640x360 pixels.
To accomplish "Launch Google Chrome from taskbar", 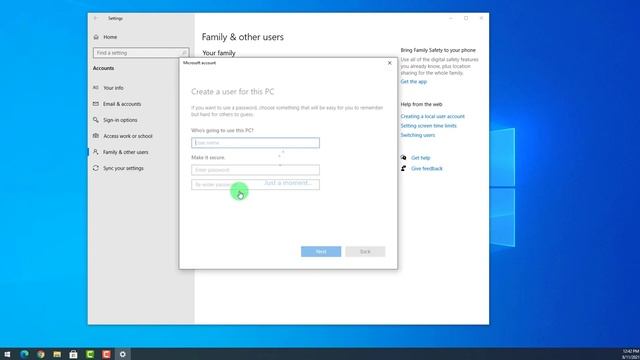I will (40, 354).
